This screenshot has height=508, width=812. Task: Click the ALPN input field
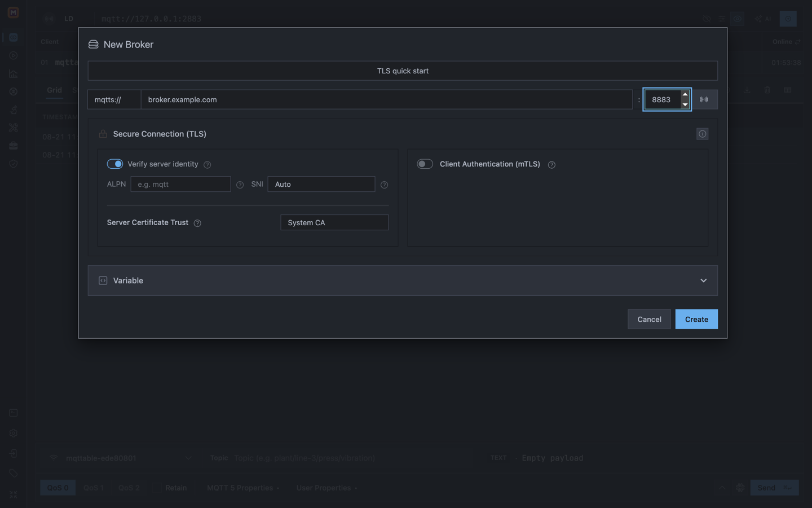[180, 184]
